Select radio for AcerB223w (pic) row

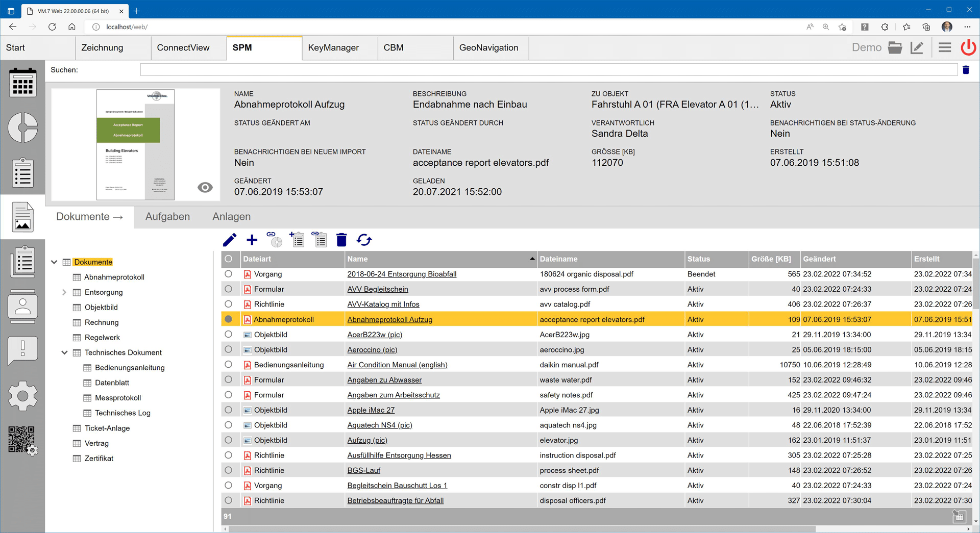[228, 334]
